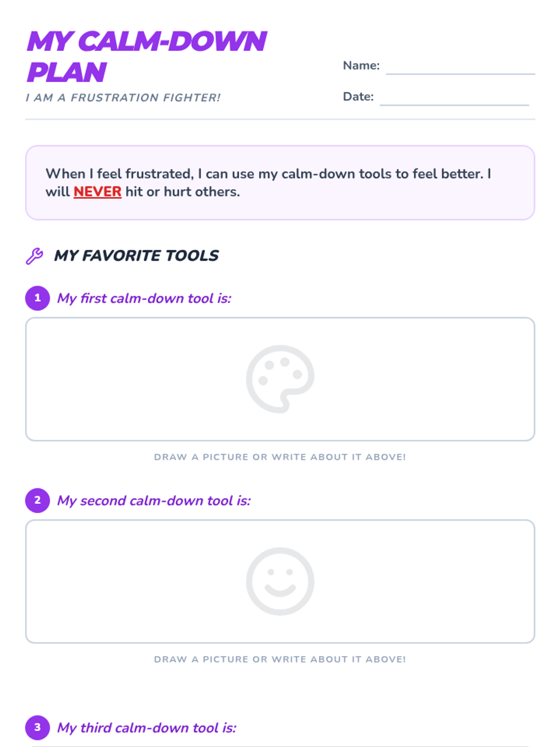Click the 'I am a frustration fighter!' subtitle
The image size is (560, 747).
coord(123,98)
